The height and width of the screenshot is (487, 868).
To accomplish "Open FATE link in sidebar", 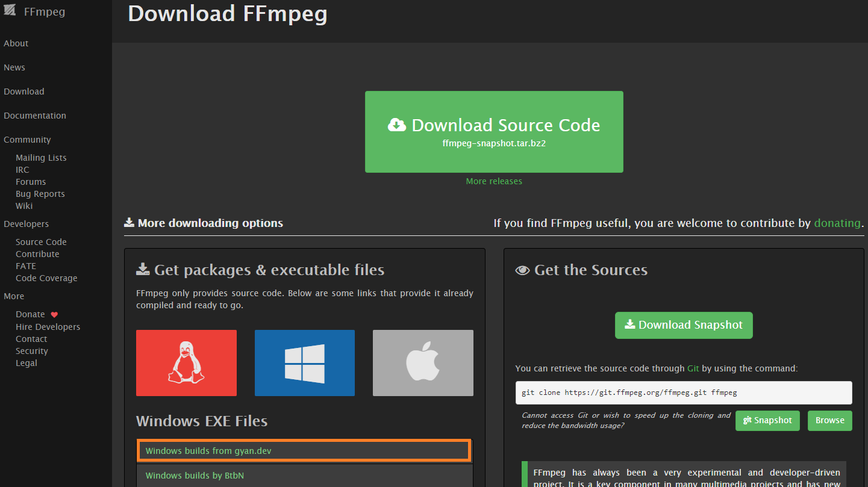I will [x=26, y=266].
